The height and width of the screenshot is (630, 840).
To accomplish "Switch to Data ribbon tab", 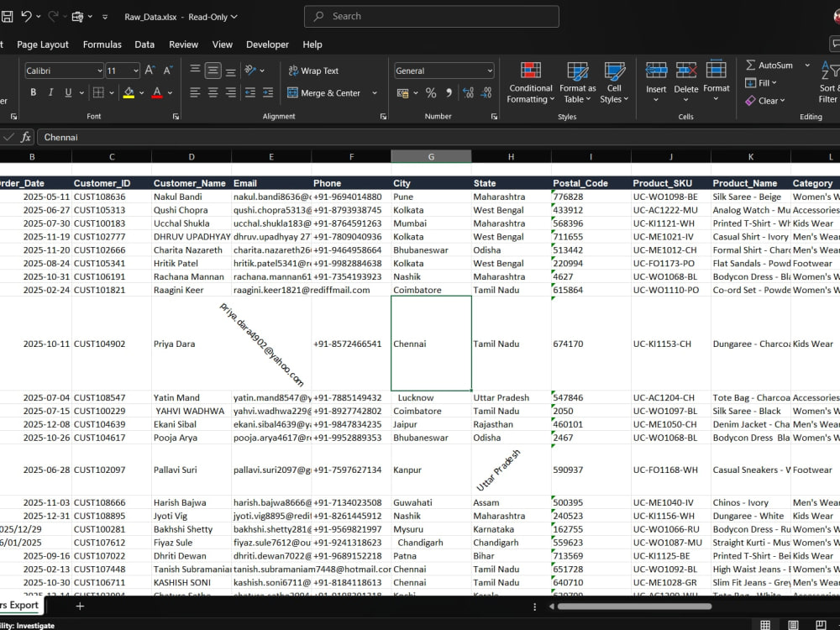I will click(144, 45).
